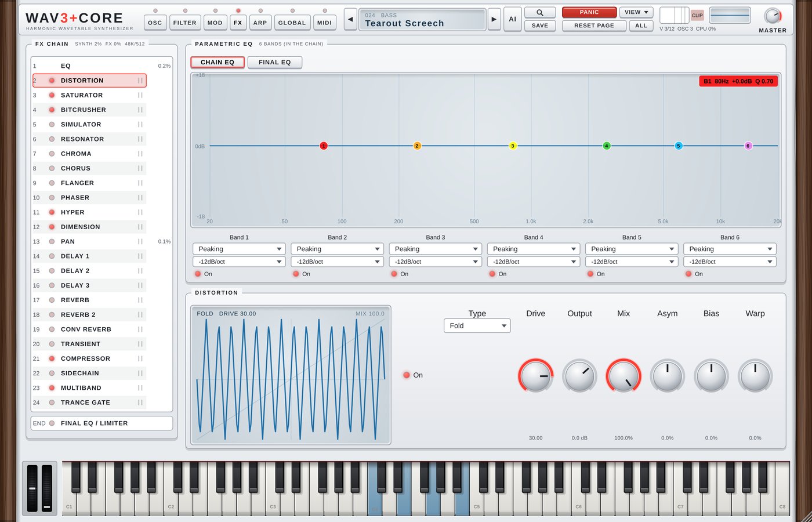Go to the next preset with right arrow
Screen dimensions: 812x522
[x=494, y=19]
